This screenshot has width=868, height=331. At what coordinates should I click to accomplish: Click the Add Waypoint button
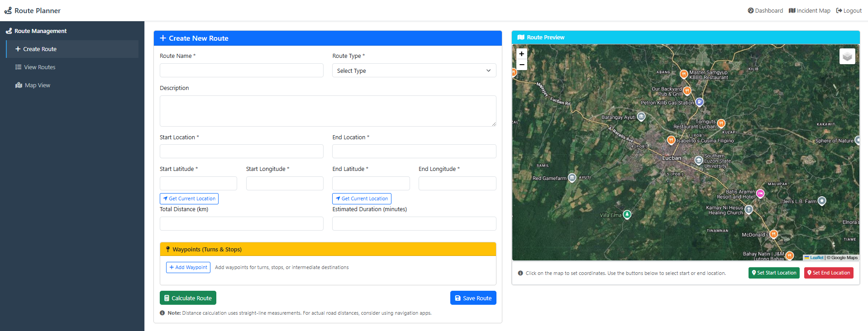tap(188, 267)
